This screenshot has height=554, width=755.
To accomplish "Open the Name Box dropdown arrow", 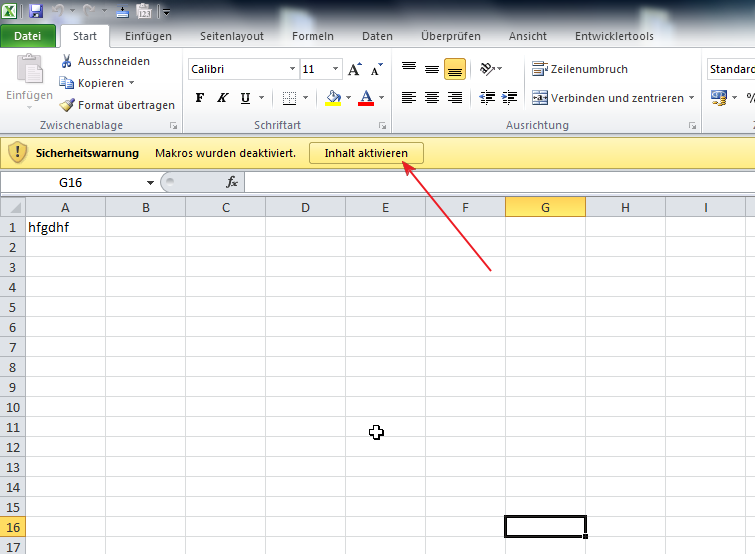I will [150, 182].
